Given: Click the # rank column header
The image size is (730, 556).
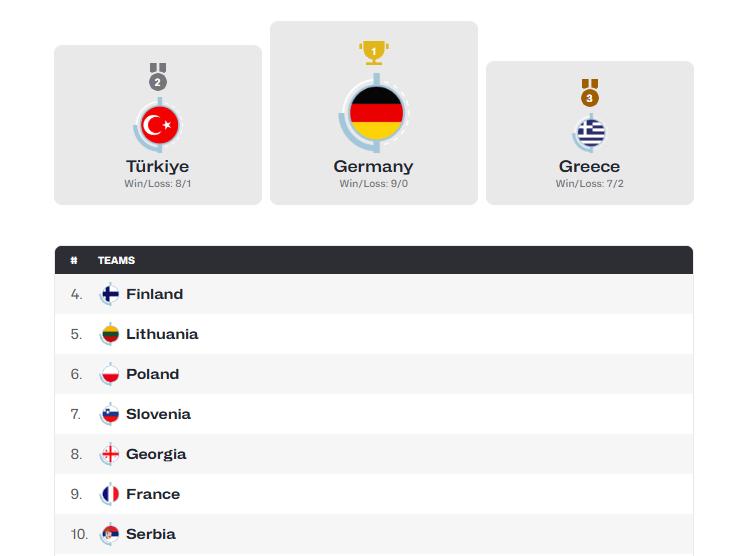Looking at the screenshot, I should [x=74, y=260].
